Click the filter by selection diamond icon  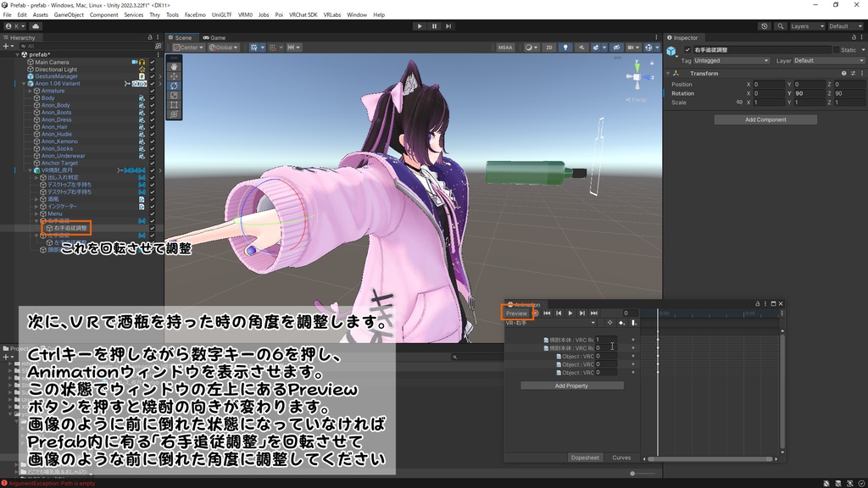point(609,323)
